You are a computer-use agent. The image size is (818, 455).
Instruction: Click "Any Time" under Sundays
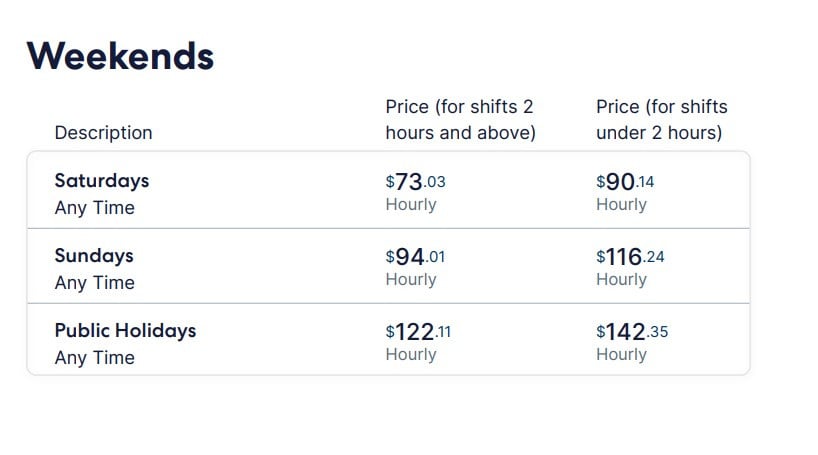[x=94, y=283]
